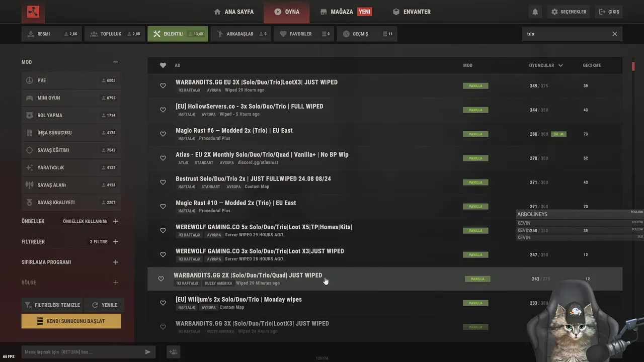Favorite WARBANDITS.GG EU 3X server heart

pos(163,86)
